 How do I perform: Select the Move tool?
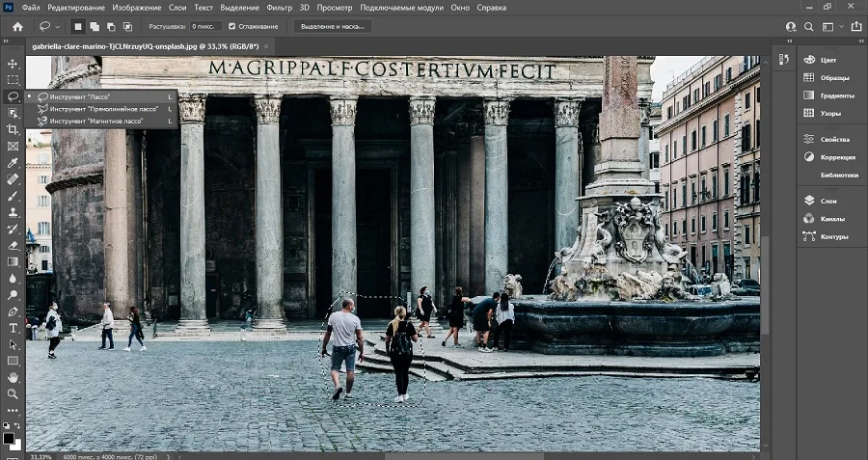(13, 64)
